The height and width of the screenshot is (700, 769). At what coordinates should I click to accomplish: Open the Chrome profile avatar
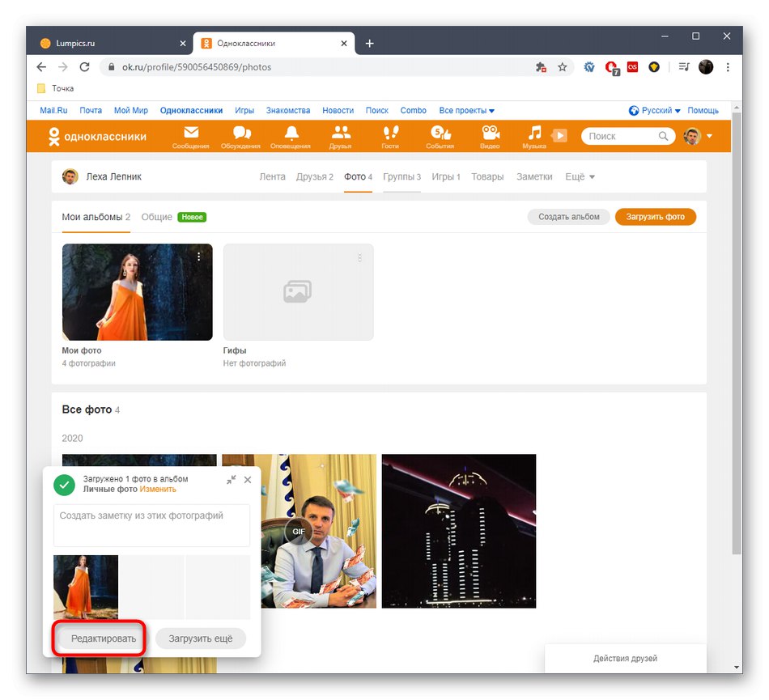coord(706,67)
